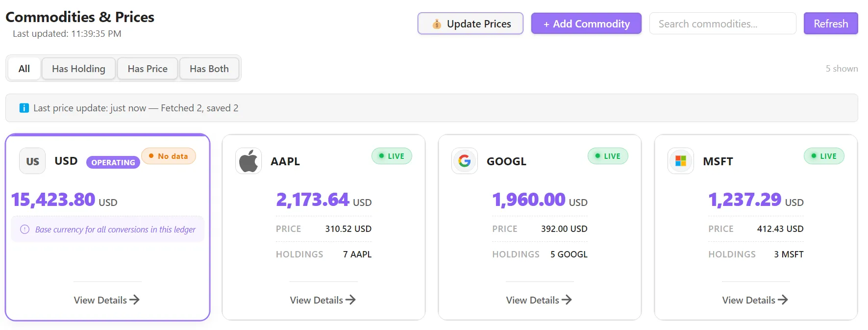Click the Commodities & Prices heading
868x330 pixels.
point(80,17)
